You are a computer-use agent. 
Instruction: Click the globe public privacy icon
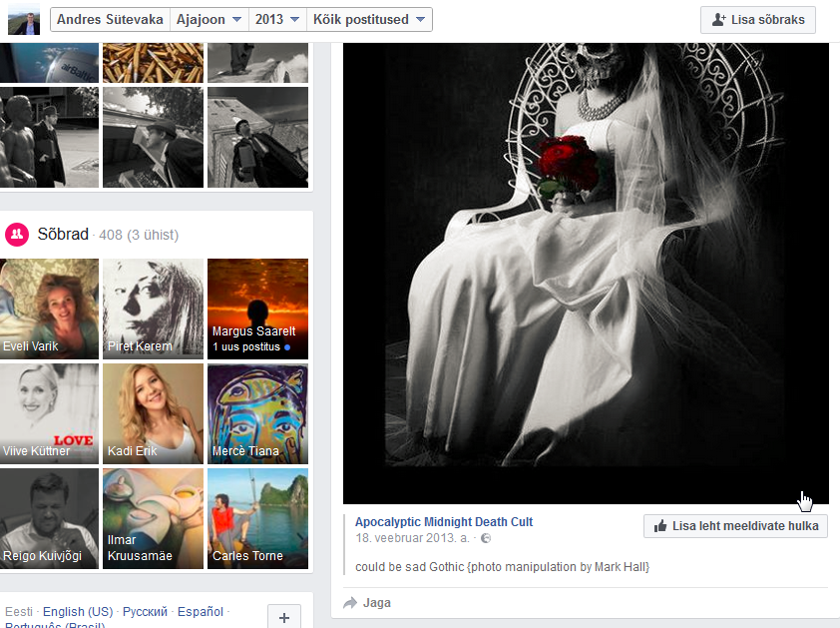click(486, 538)
